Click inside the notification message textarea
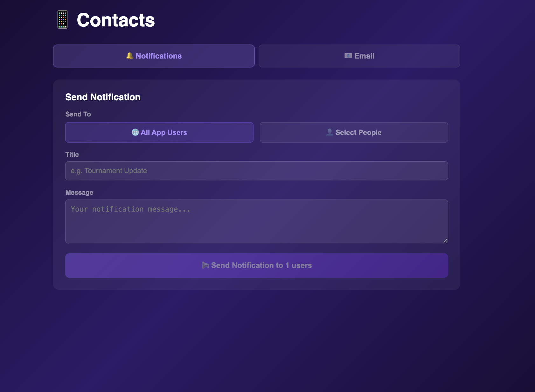 pyautogui.click(x=256, y=221)
